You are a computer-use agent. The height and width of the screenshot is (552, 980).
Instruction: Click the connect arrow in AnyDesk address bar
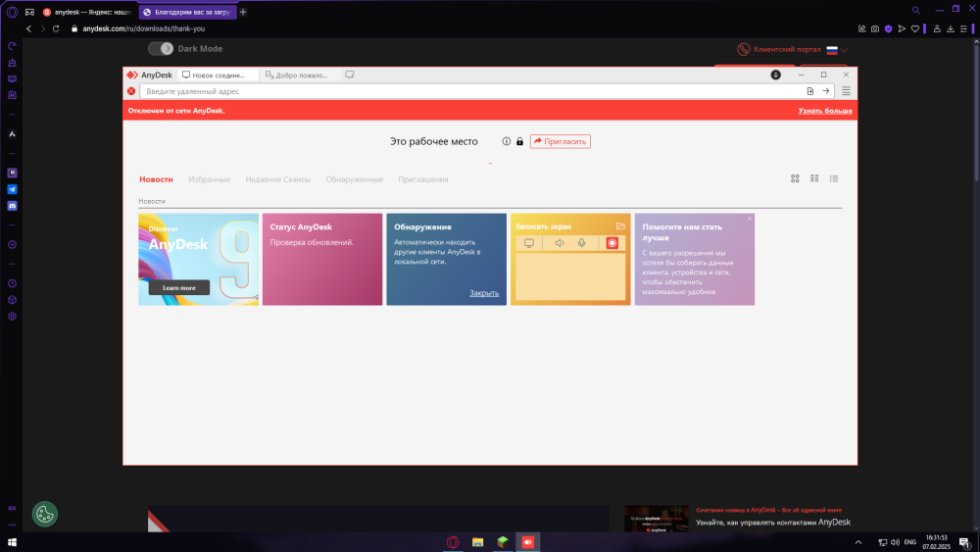click(x=825, y=91)
